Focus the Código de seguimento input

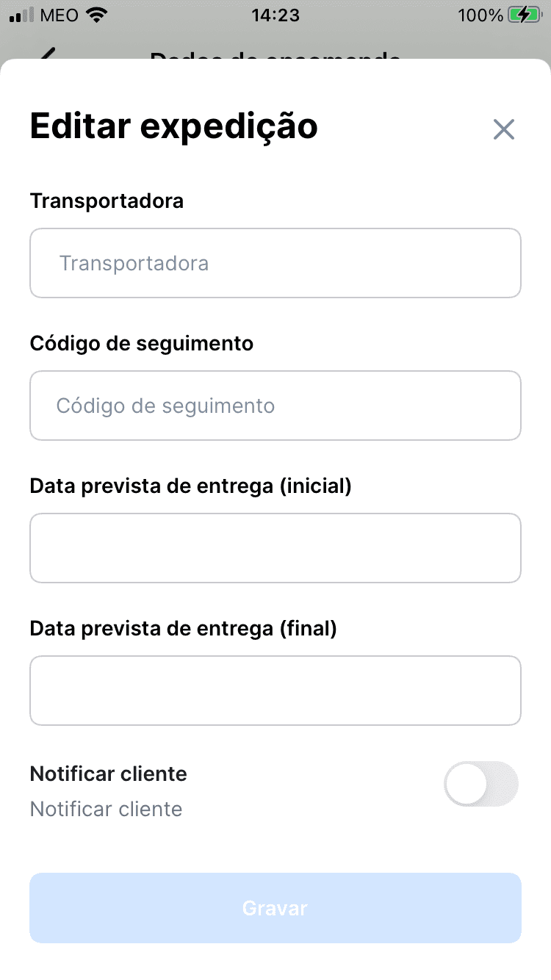click(275, 406)
